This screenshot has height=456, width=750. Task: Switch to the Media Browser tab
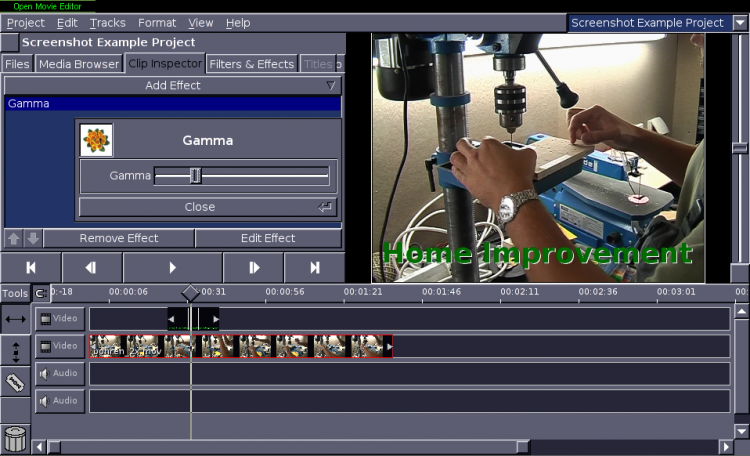pos(79,64)
